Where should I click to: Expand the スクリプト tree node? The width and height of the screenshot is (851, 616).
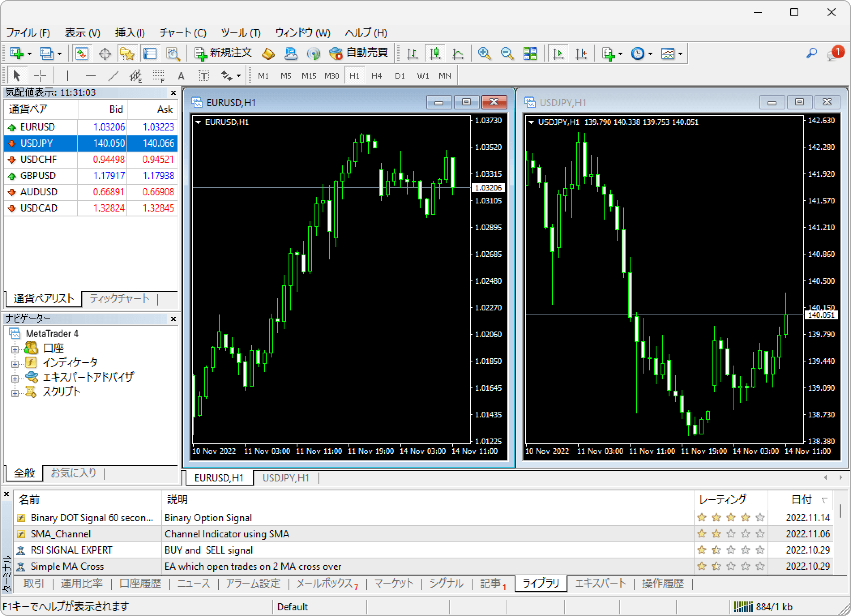click(x=15, y=393)
